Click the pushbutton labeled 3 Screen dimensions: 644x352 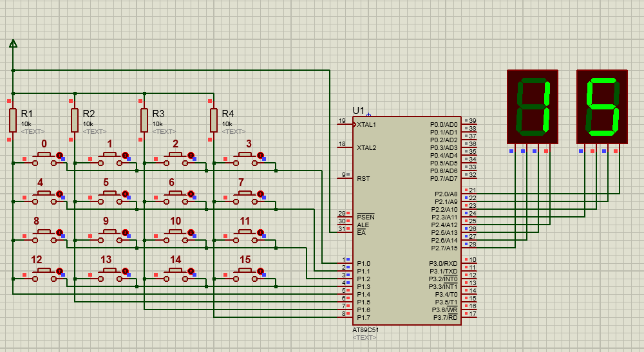245,159
